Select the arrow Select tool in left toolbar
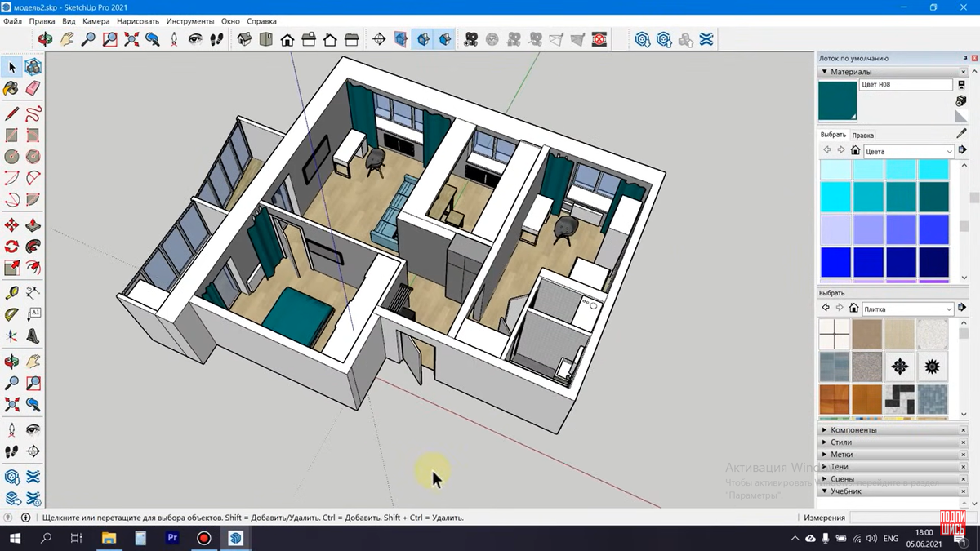The image size is (980, 551). click(12, 67)
